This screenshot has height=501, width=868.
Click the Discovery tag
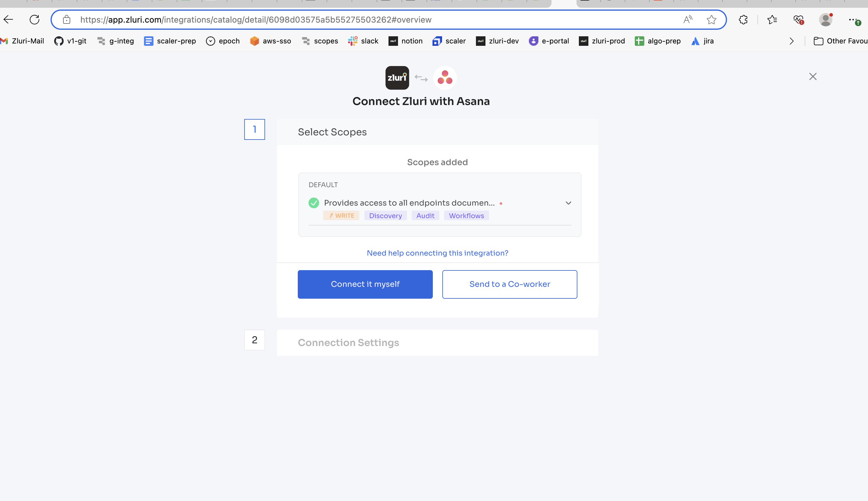(x=385, y=215)
